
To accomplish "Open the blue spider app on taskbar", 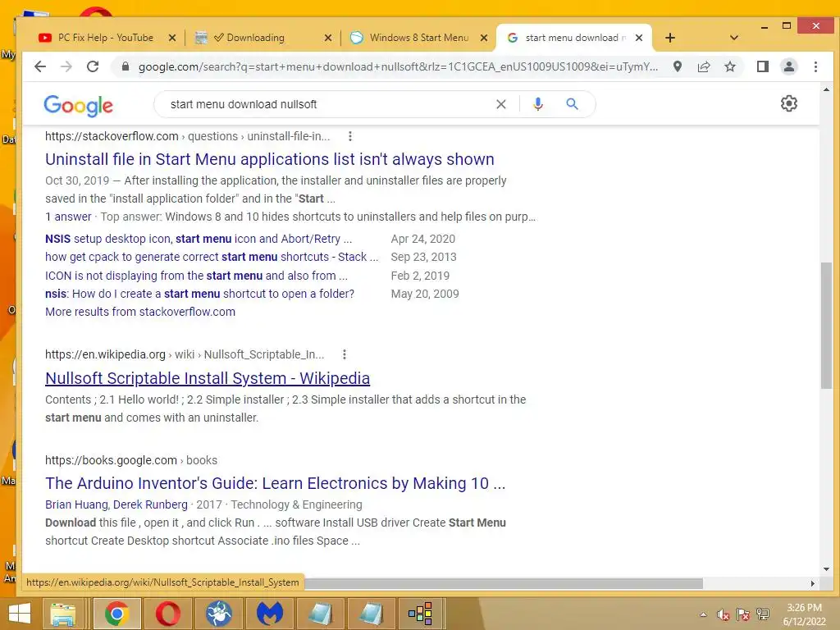I will point(218,614).
